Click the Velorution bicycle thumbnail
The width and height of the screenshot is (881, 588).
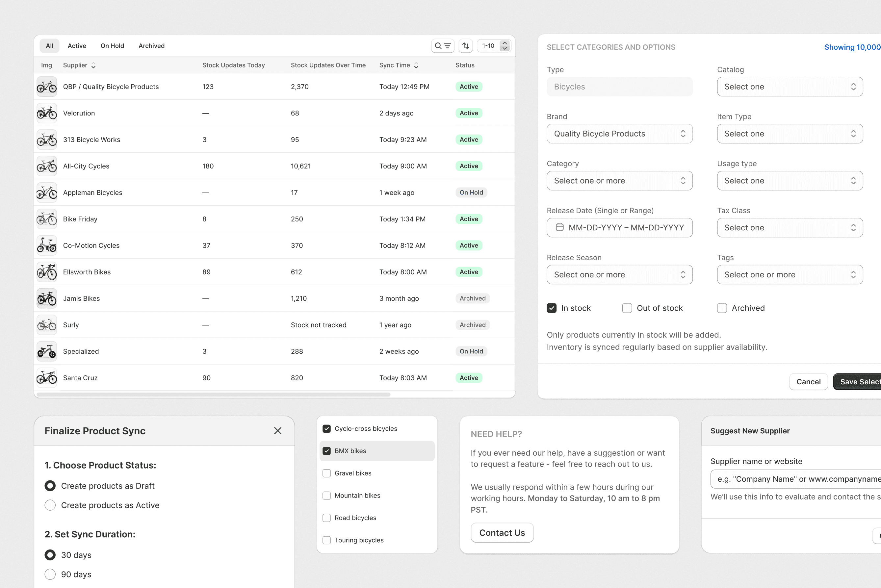point(47,113)
